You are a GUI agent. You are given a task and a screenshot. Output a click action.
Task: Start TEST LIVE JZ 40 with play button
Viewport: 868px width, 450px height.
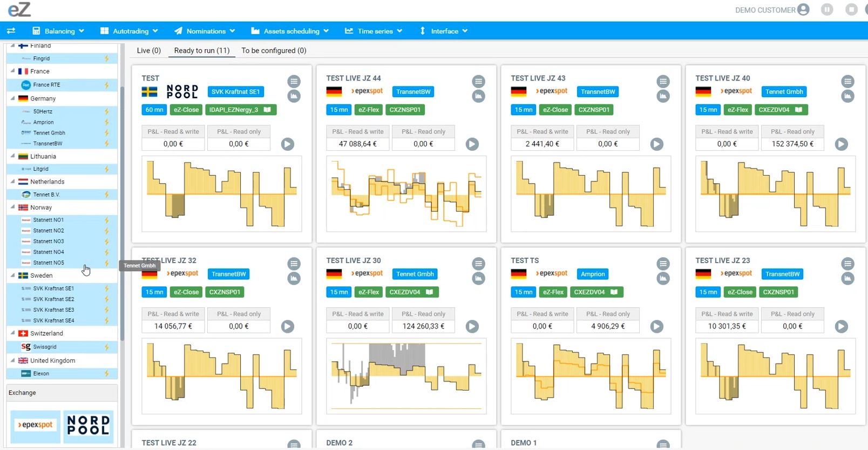click(x=842, y=144)
